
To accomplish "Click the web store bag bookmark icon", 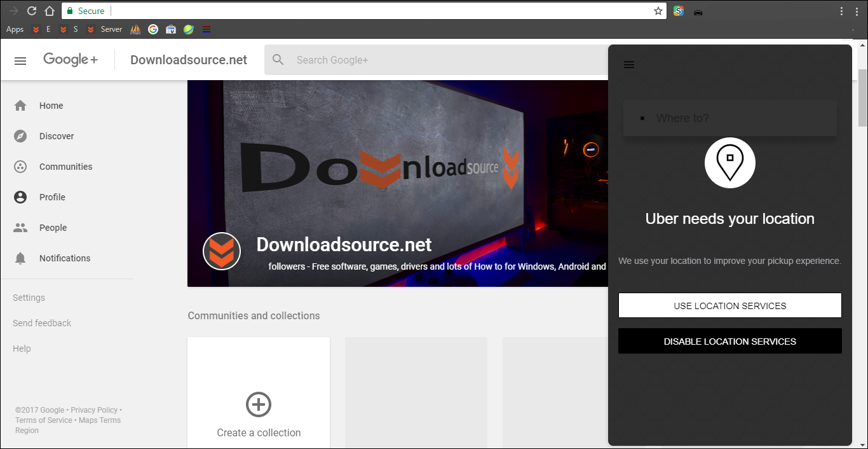I will pyautogui.click(x=171, y=29).
